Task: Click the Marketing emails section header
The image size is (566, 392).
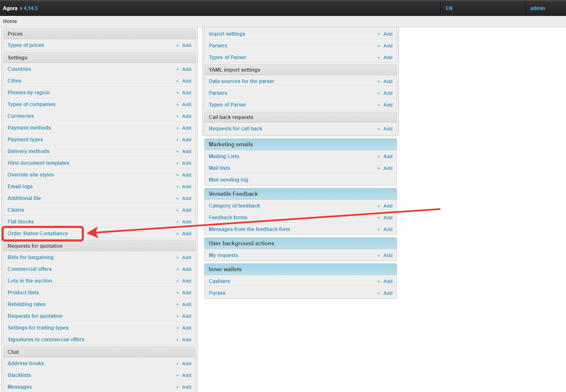Action: point(231,145)
